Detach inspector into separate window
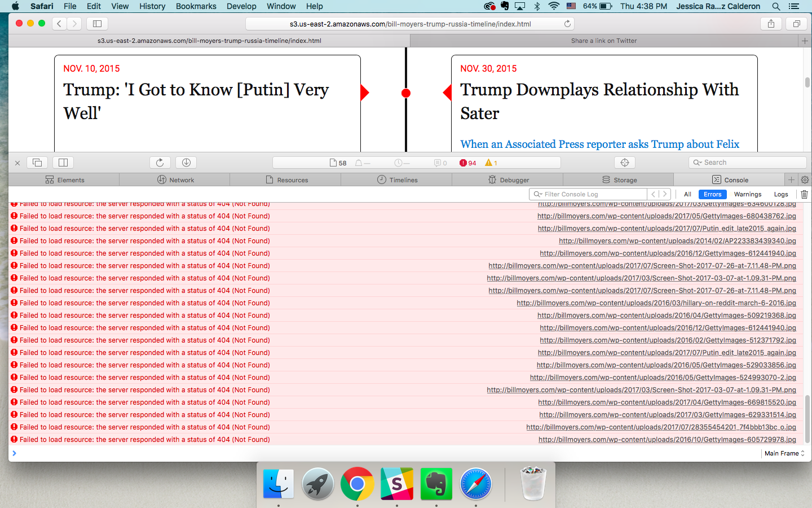Image resolution: width=812 pixels, height=508 pixels. point(37,163)
